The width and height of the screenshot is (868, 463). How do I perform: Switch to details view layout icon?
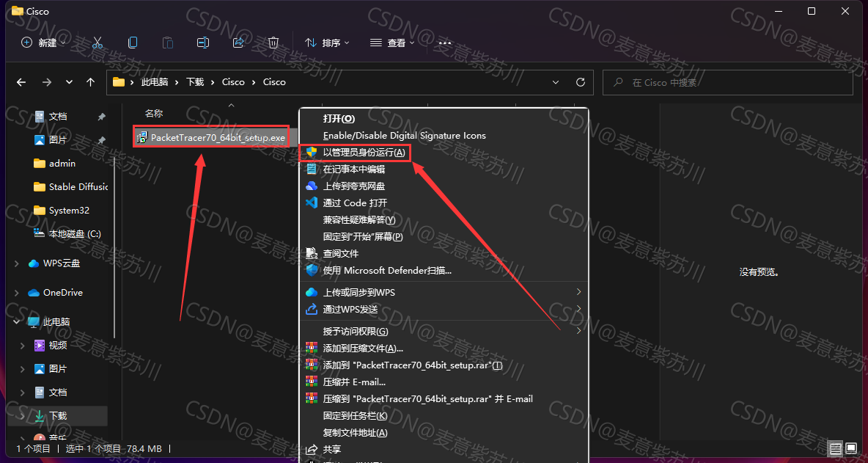tap(835, 448)
